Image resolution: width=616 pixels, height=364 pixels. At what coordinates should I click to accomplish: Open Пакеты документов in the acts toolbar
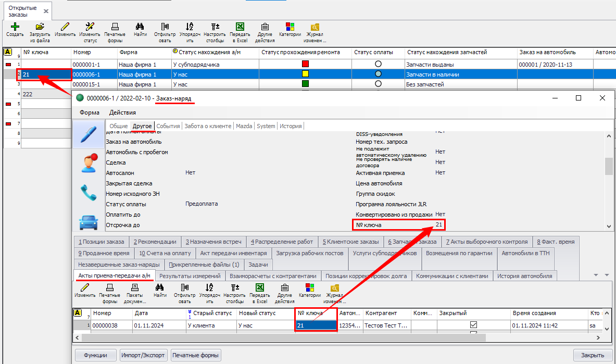click(134, 287)
